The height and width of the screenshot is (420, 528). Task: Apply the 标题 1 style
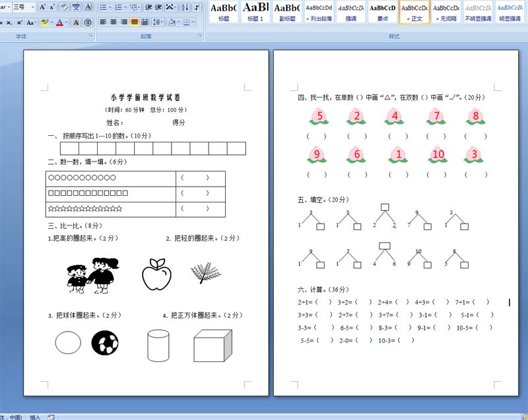[x=255, y=11]
